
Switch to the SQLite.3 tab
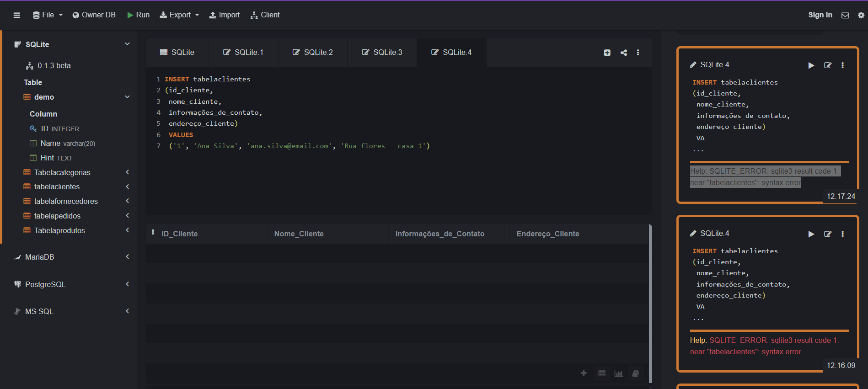click(382, 53)
